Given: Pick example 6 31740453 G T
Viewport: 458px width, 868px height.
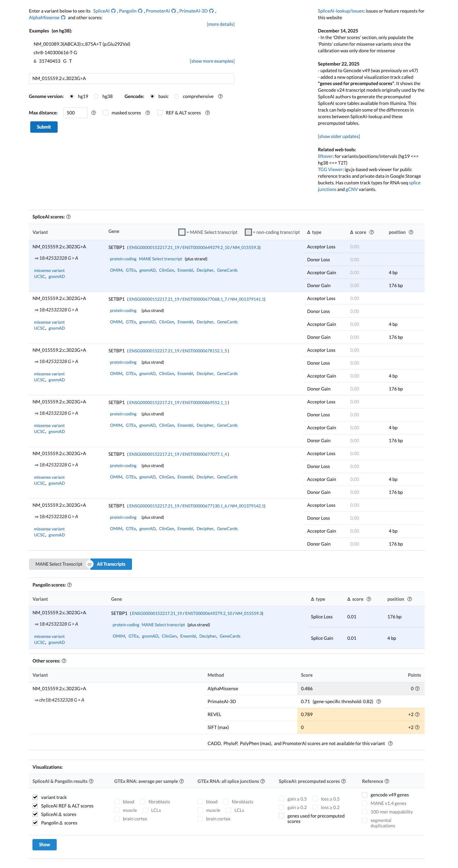Looking at the screenshot, I should click(53, 61).
